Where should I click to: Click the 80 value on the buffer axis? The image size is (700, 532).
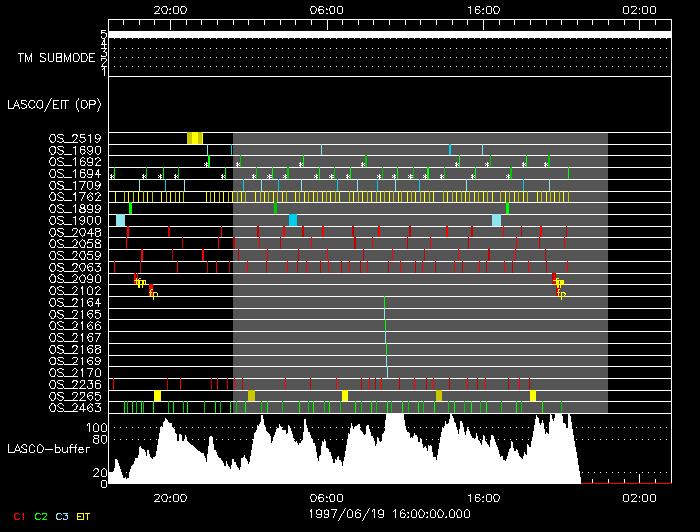(x=100, y=440)
